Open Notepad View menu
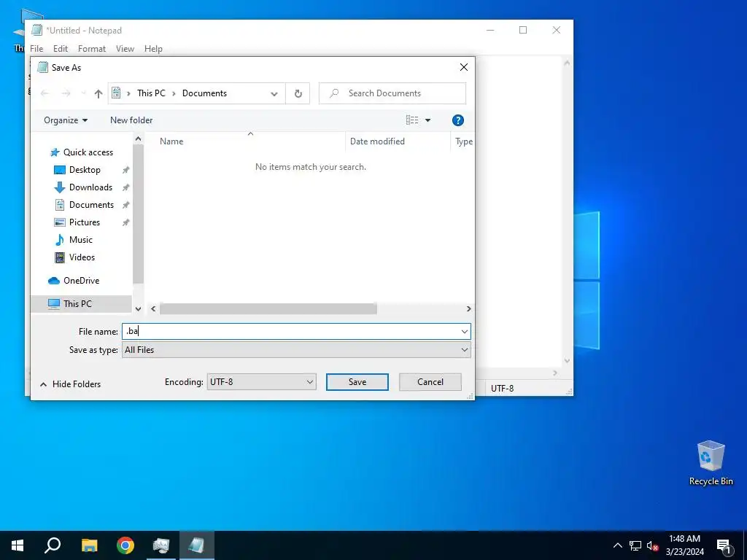747x560 pixels. [x=125, y=49]
